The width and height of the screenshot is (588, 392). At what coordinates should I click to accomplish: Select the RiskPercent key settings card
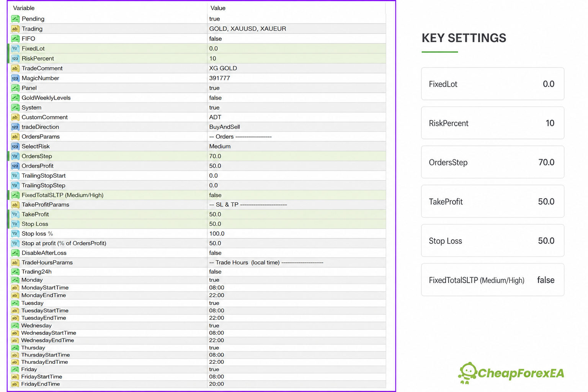pos(493,123)
